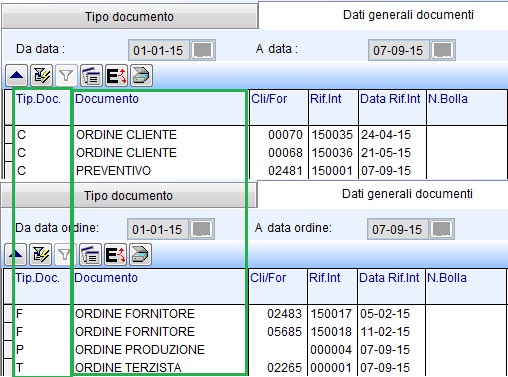
Task: Click the date 05-02-15
Action: 385,314
